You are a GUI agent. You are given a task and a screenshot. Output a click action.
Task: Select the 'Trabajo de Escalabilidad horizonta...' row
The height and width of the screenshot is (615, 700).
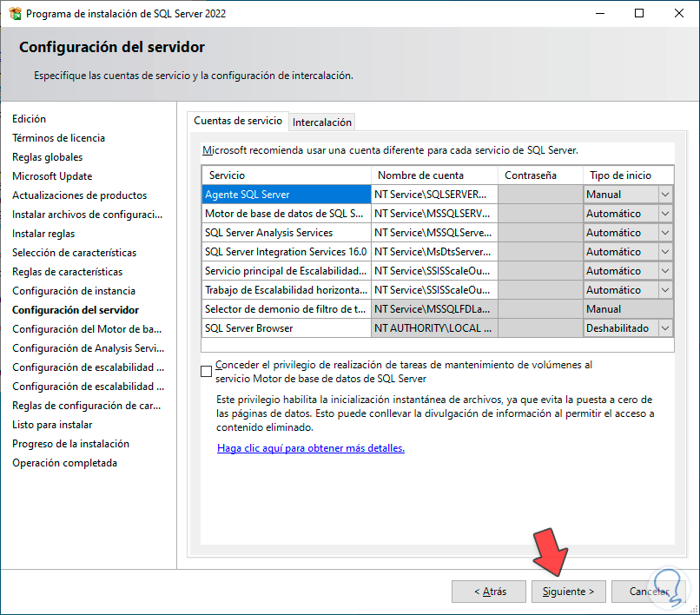[x=286, y=290]
